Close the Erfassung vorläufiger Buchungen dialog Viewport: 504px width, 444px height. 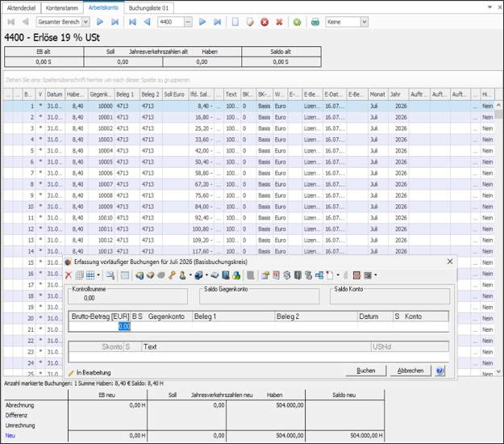point(450,262)
